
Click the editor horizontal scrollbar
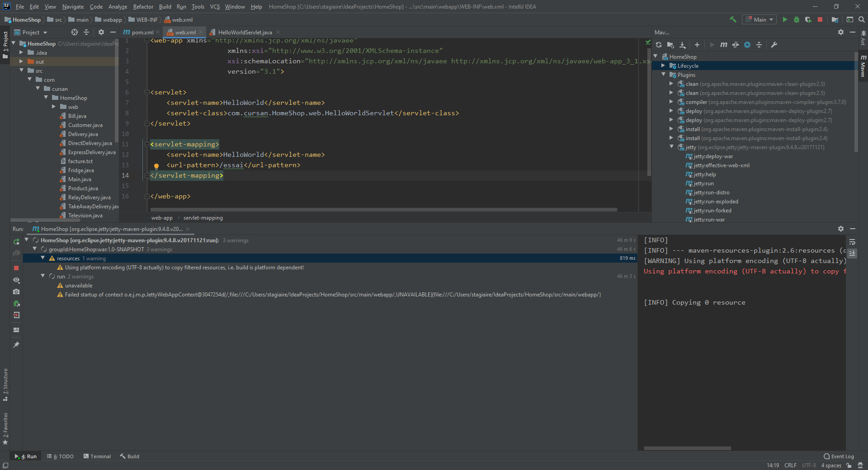click(383, 210)
